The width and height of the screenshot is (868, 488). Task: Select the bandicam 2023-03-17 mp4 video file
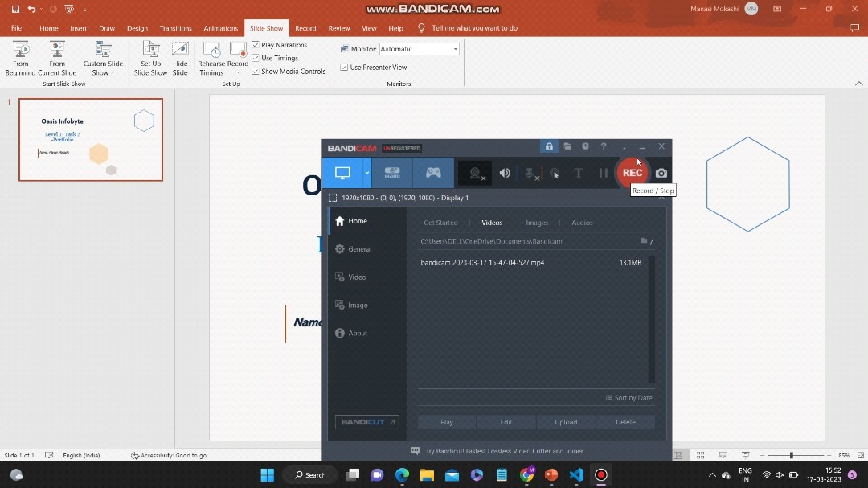[x=482, y=263]
